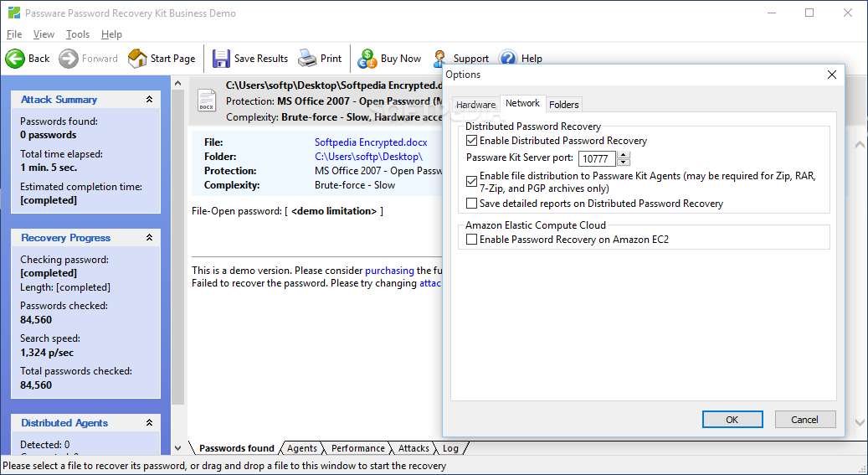
Task: Decrease the server port with down spinner
Action: click(x=624, y=163)
